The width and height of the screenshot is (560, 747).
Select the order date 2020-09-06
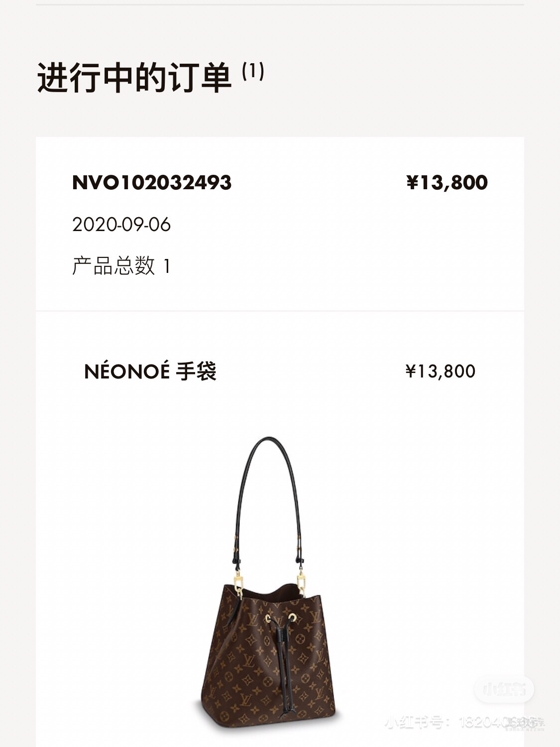pos(121,225)
